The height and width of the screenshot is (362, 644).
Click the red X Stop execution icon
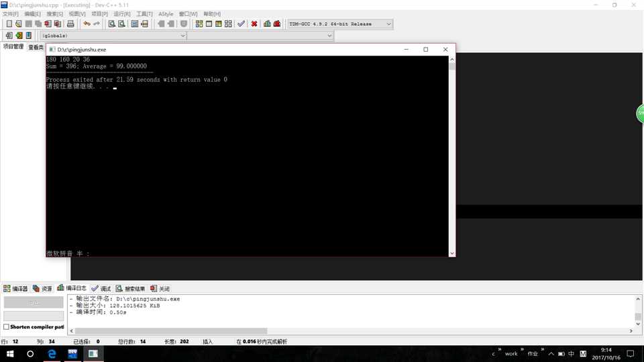254,24
